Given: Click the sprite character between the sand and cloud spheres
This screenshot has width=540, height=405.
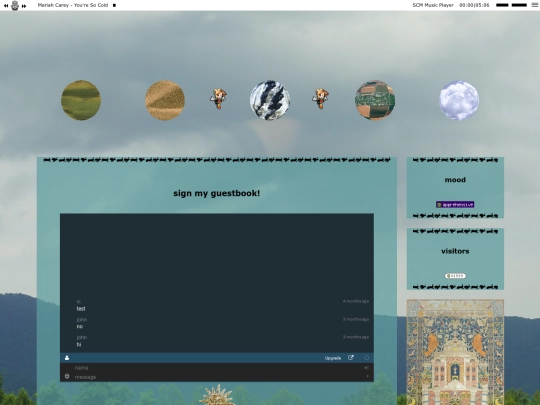Looking at the screenshot, I should pyautogui.click(x=219, y=99).
